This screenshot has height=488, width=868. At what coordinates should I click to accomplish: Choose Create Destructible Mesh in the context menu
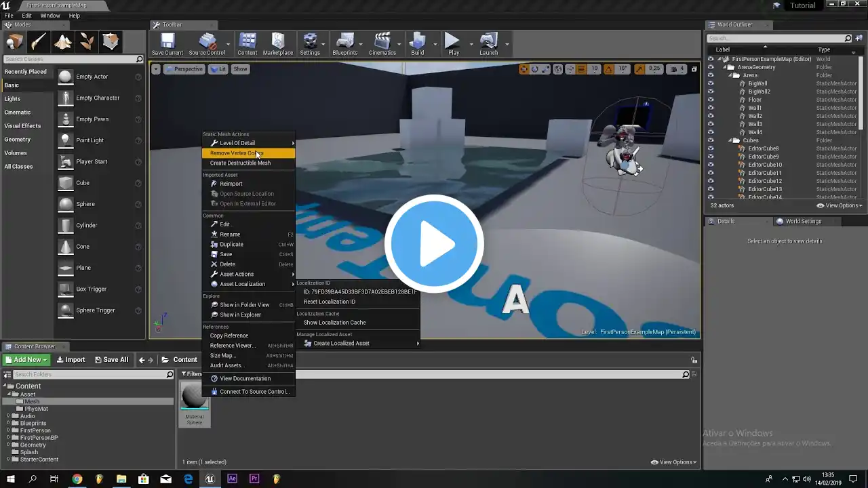pyautogui.click(x=240, y=163)
